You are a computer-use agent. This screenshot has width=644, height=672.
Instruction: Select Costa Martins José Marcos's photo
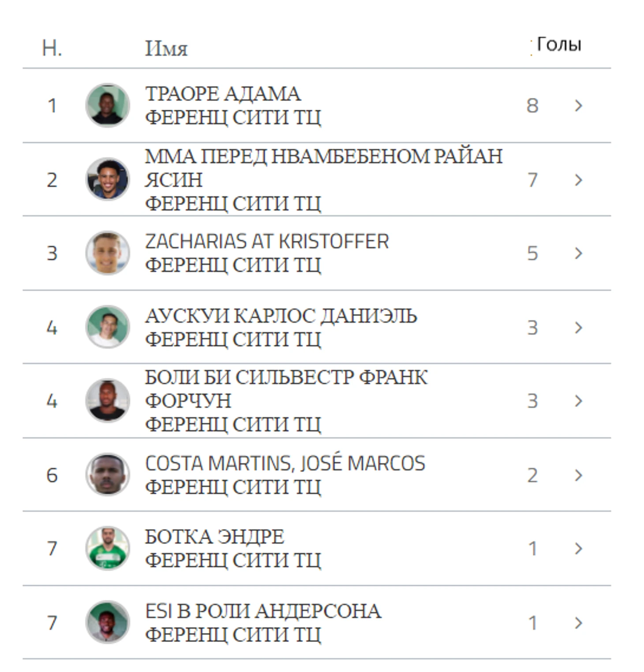click(x=107, y=475)
